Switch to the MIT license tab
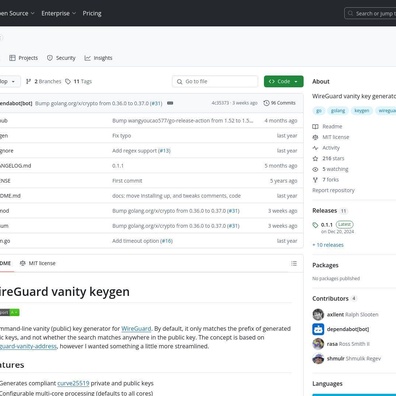 [38, 263]
